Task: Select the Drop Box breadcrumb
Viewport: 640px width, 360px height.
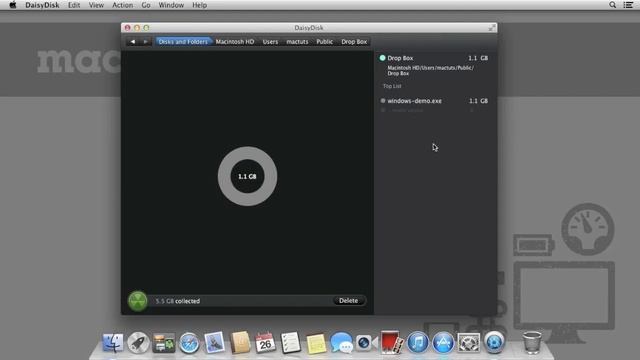Action: (354, 42)
